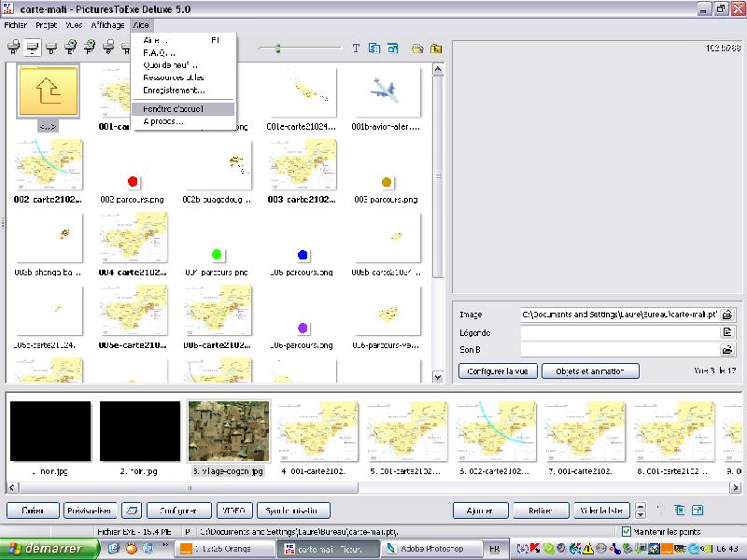Select slide 3 village-dogon.jpg in slide list

pos(229,431)
